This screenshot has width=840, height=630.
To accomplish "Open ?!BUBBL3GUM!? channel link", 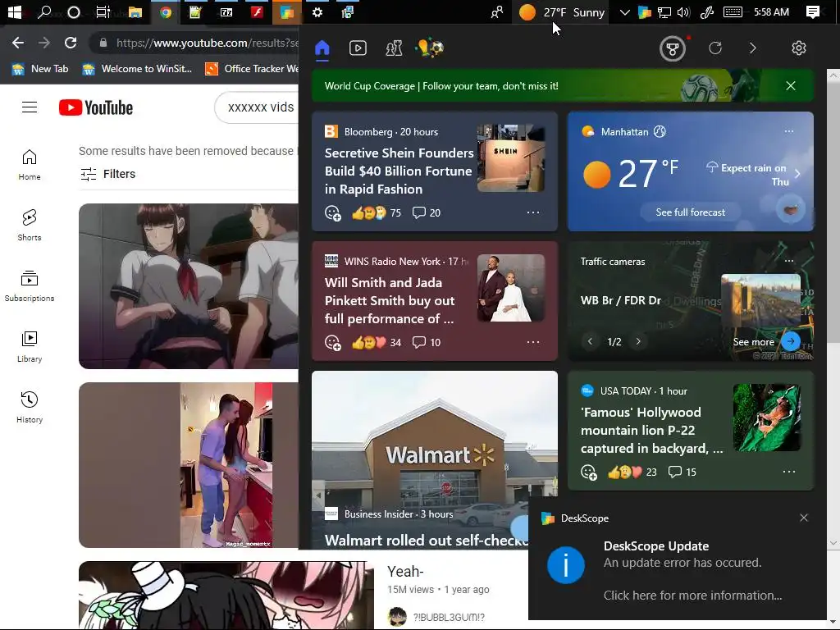I will pyautogui.click(x=449, y=617).
